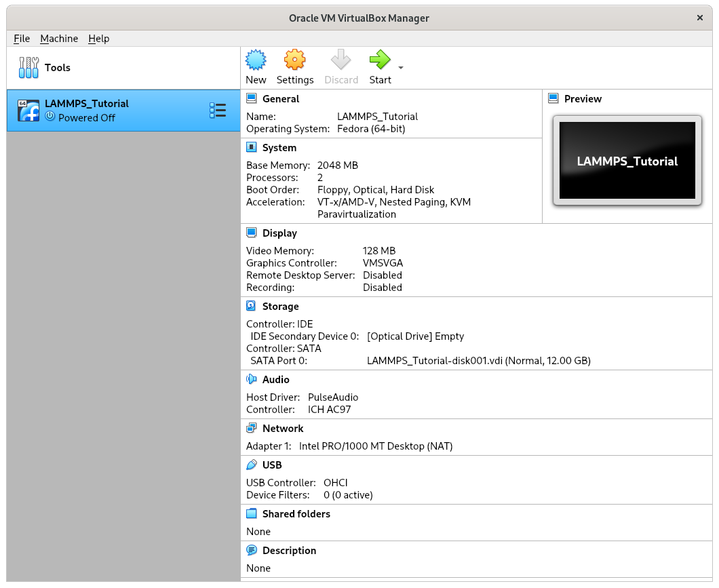719x588 pixels.
Task: Click the VT-x/AMD-V acceleration value
Action: tap(394, 208)
